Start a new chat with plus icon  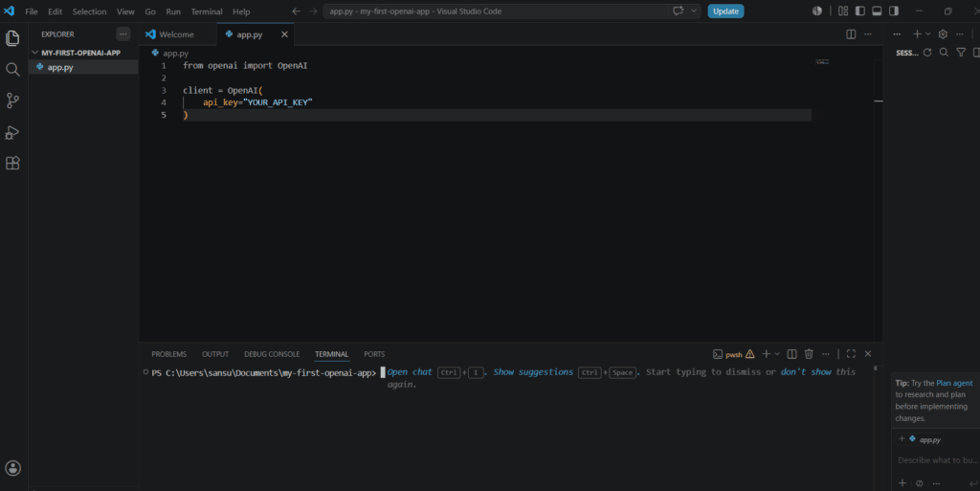click(x=917, y=34)
